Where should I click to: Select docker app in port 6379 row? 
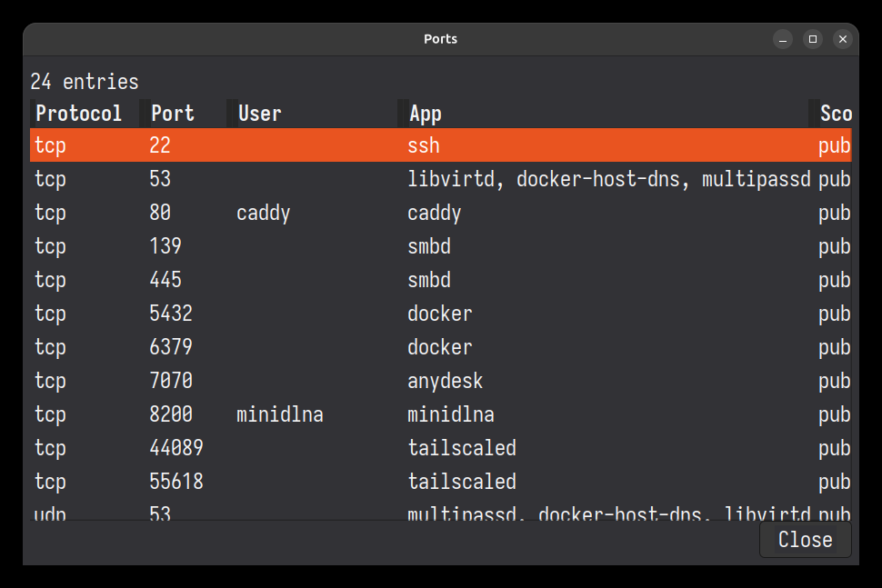tap(440, 347)
